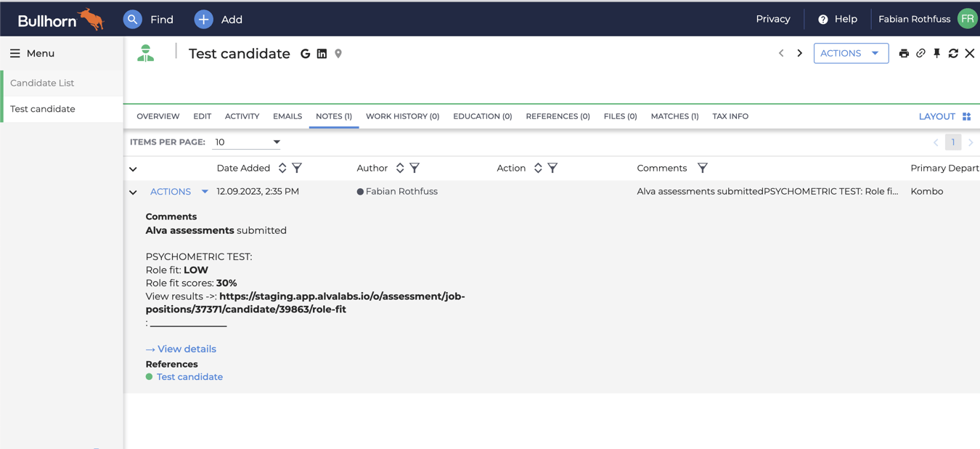Change items per page dropdown
Image resolution: width=980 pixels, height=449 pixels.
(247, 142)
